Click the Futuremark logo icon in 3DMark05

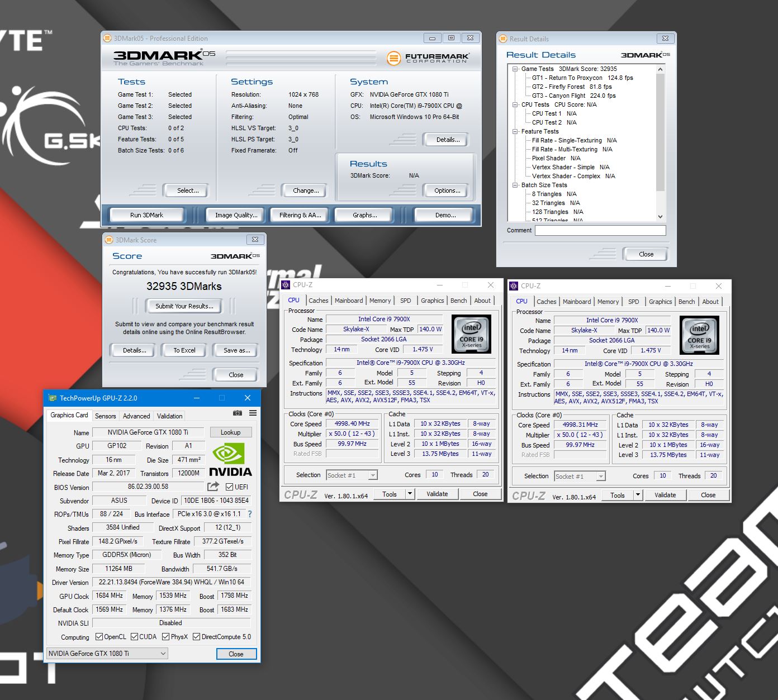[394, 58]
